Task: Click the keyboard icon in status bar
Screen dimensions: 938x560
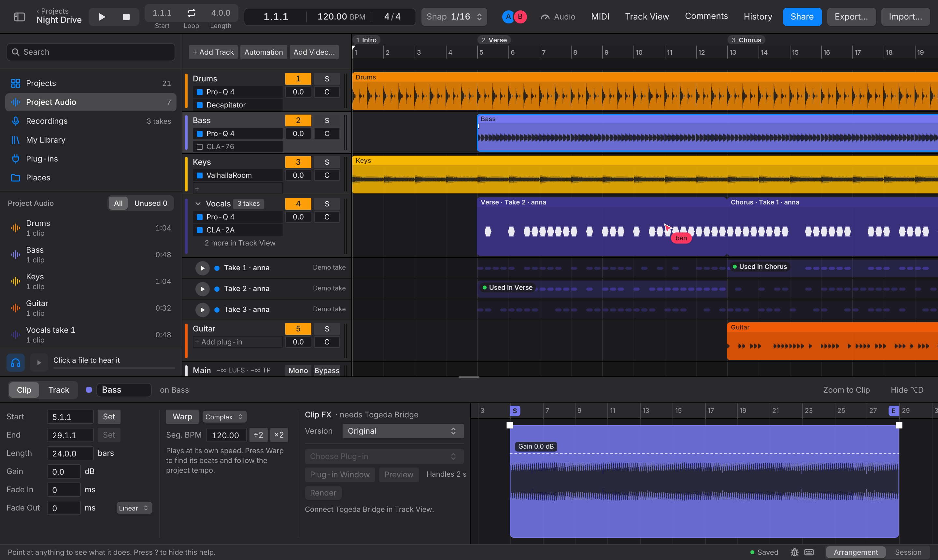Action: tap(809, 552)
